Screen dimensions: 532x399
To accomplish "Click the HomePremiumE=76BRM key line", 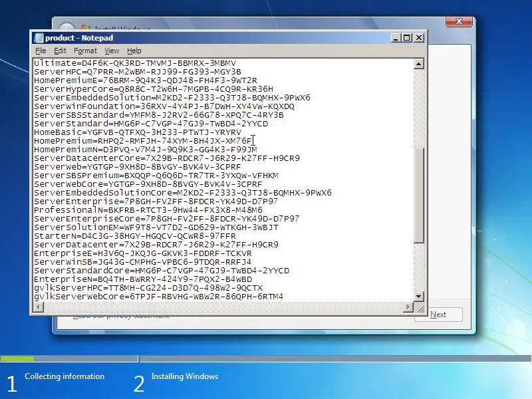I will click(x=146, y=80).
